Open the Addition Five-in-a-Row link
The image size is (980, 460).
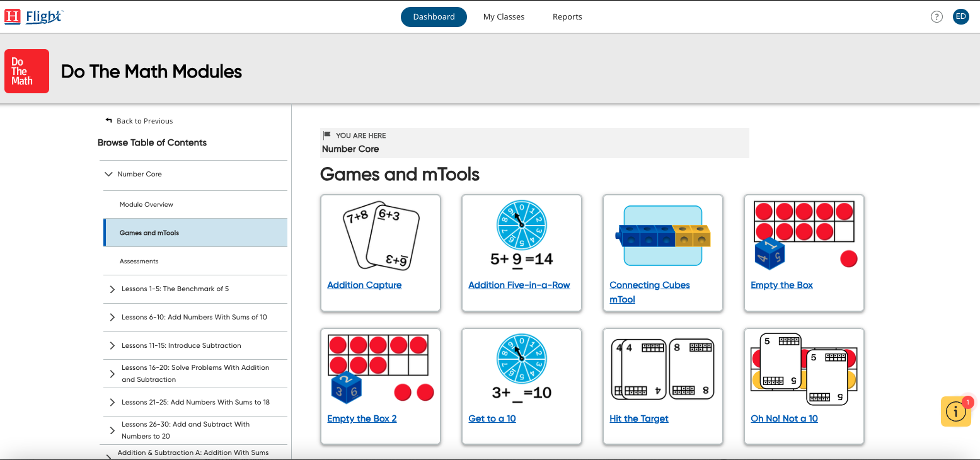click(519, 285)
